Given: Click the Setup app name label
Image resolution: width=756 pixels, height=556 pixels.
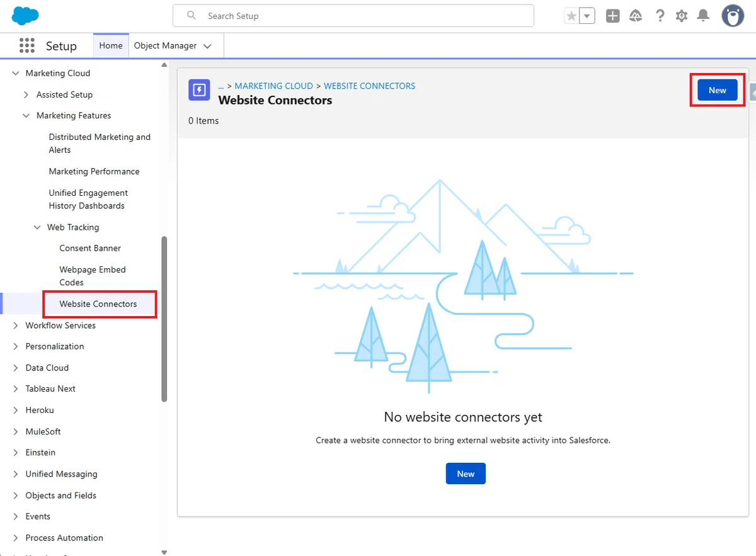Looking at the screenshot, I should [61, 46].
